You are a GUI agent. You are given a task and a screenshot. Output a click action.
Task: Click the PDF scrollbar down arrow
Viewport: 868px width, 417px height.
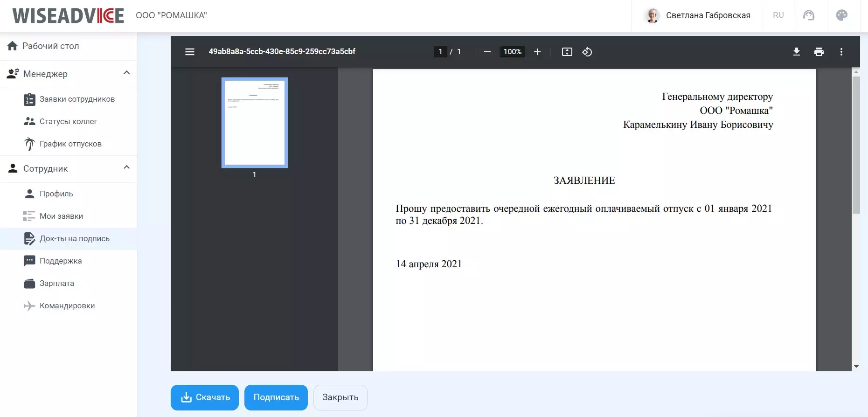coord(856,367)
